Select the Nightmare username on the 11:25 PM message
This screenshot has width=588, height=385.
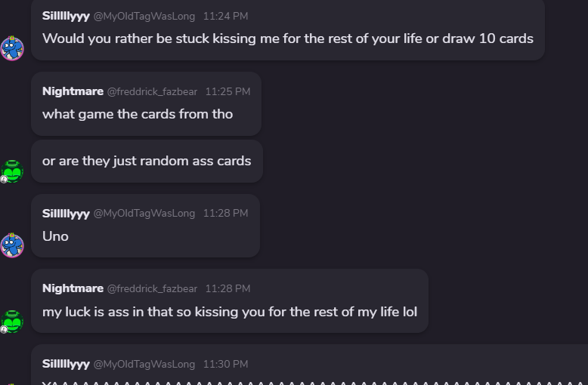click(73, 91)
